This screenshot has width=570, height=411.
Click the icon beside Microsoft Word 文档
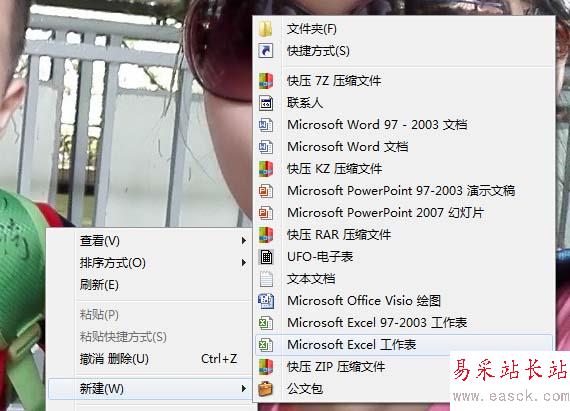[266, 147]
